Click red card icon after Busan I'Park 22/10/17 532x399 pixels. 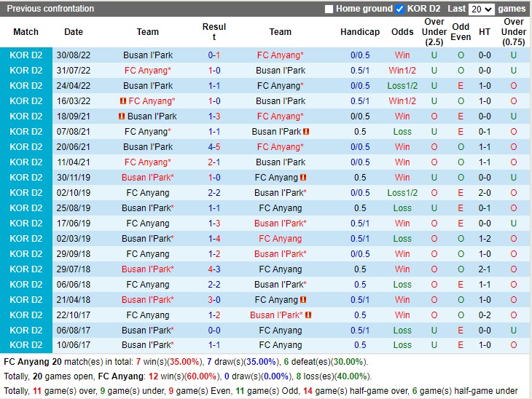tap(308, 315)
